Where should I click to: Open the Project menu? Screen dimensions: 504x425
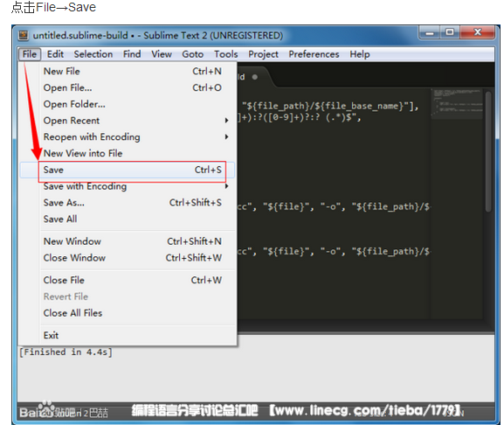pos(263,54)
